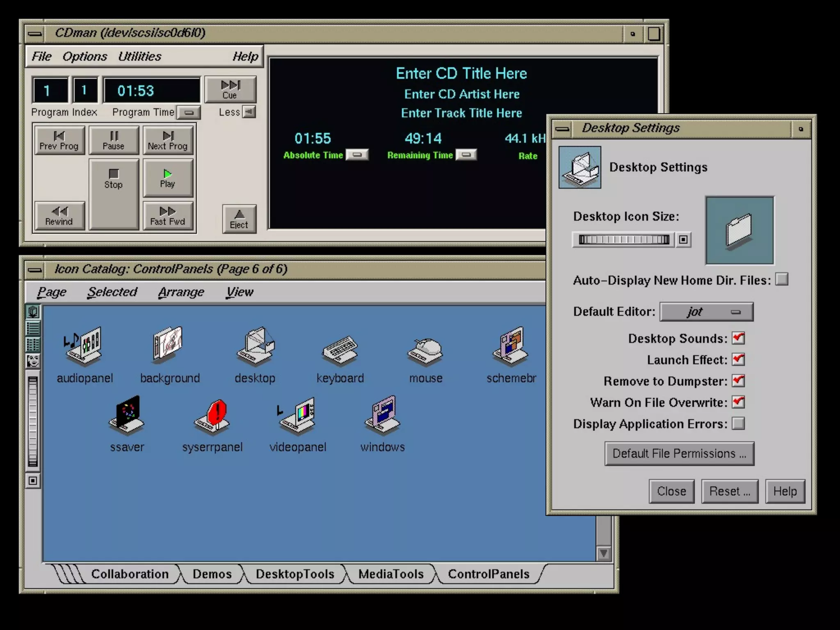Click the videopanel icon
This screenshot has height=630, width=840.
pos(297,416)
